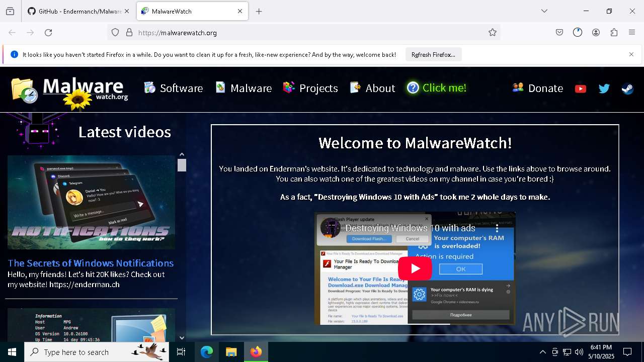The width and height of the screenshot is (644, 362).
Task: Open the second latest video thumbnail
Action: pyautogui.click(x=91, y=325)
